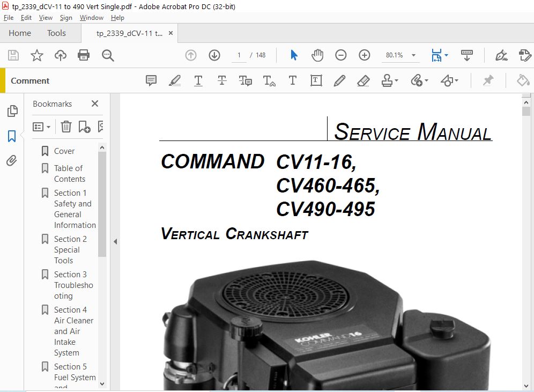Open Section 2 Special Tools bookmark
Image resolution: width=534 pixels, height=392 pixels.
[x=70, y=250]
